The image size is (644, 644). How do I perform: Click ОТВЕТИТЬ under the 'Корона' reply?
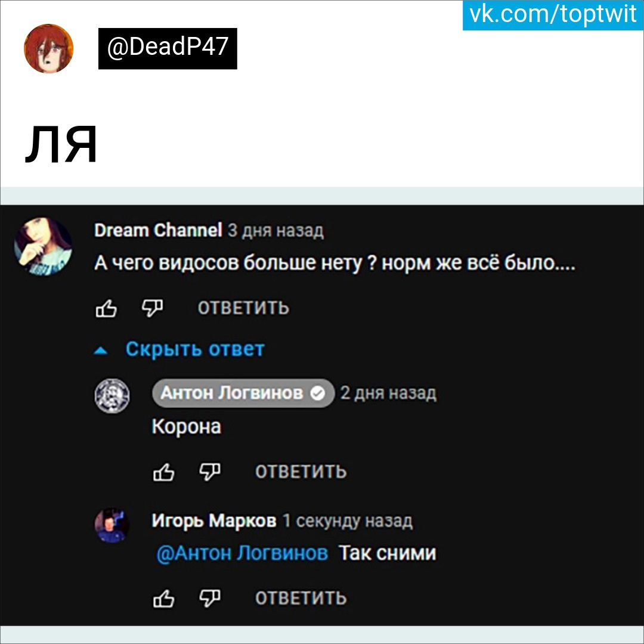click(301, 472)
